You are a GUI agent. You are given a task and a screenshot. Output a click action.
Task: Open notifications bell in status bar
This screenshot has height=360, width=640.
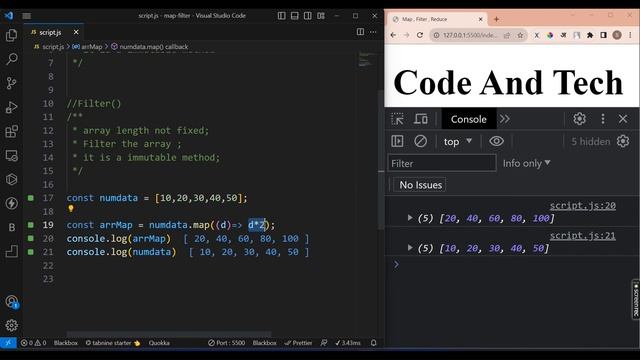[x=373, y=343]
